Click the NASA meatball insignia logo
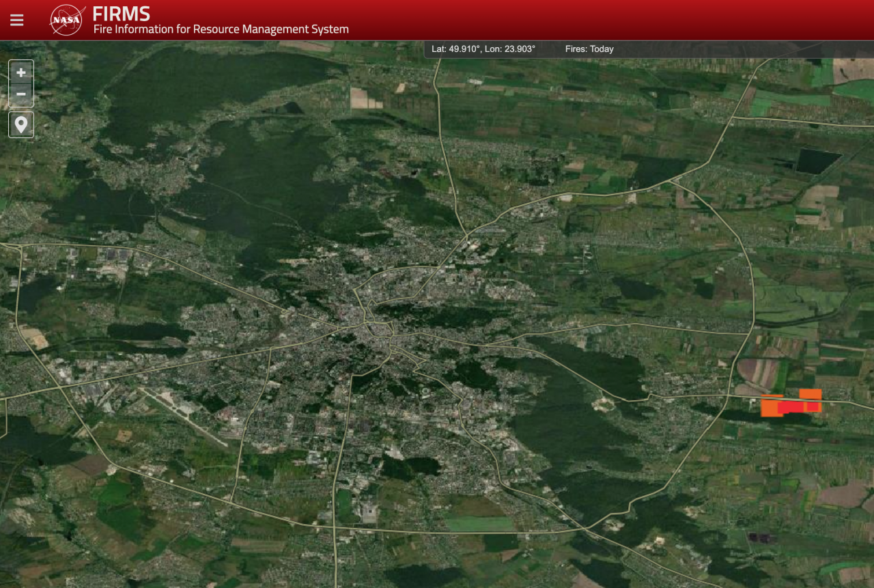Image resolution: width=874 pixels, height=588 pixels. (66, 19)
